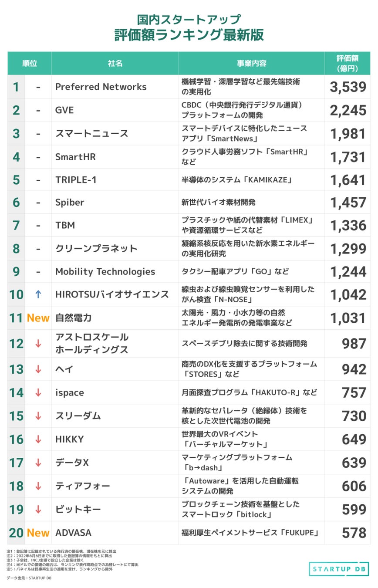The height and width of the screenshot is (588, 378).
Task: Click the 3,539 valuation figure
Action: pos(348,87)
